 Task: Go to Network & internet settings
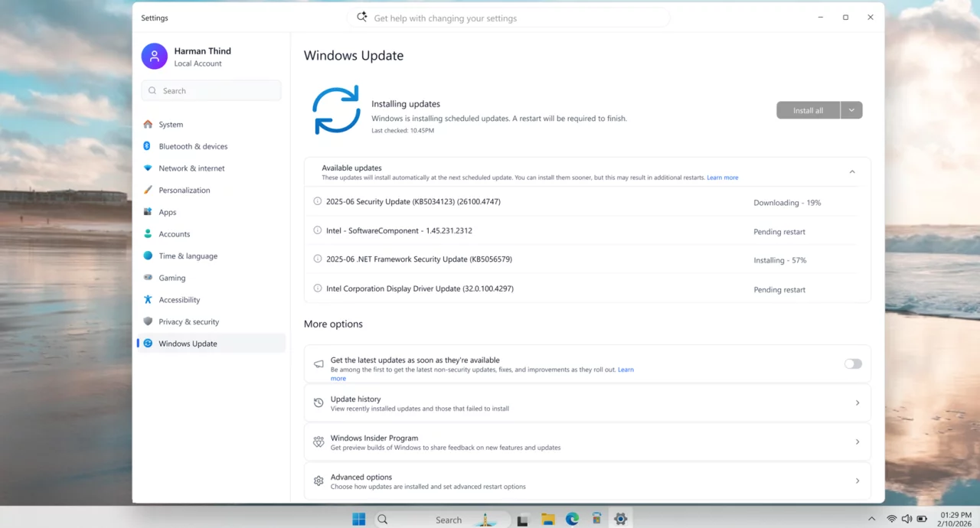point(191,168)
